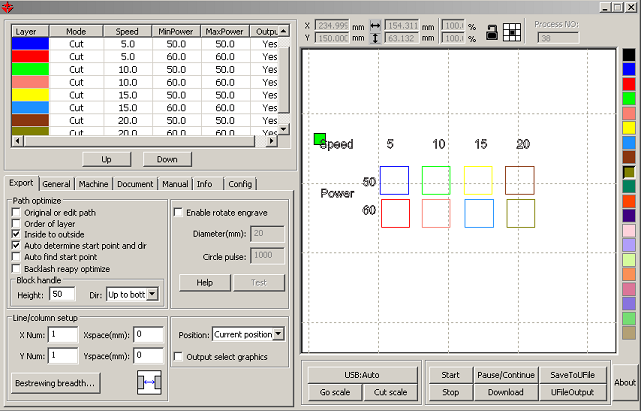Click the Go scale button

tap(335, 392)
